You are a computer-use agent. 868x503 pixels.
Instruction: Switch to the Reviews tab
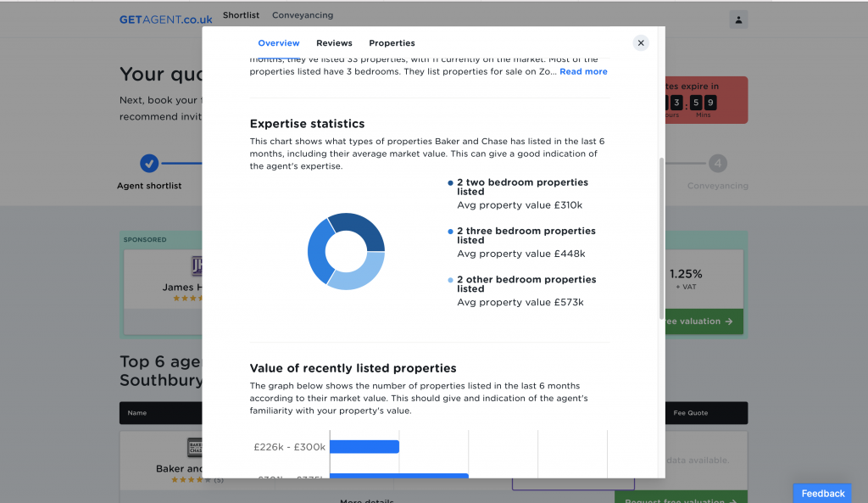tap(334, 43)
